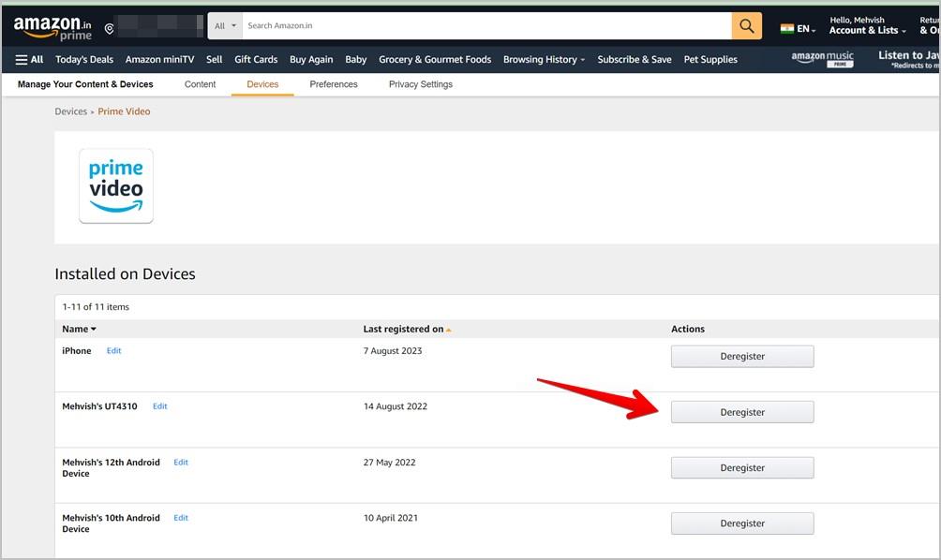
Task: Click the Listen to banner text
Action: click(x=908, y=55)
